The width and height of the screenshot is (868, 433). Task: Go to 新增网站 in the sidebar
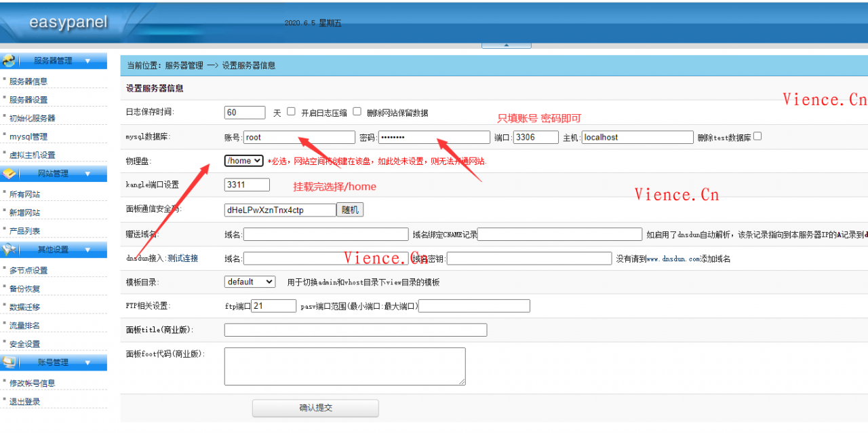click(24, 212)
